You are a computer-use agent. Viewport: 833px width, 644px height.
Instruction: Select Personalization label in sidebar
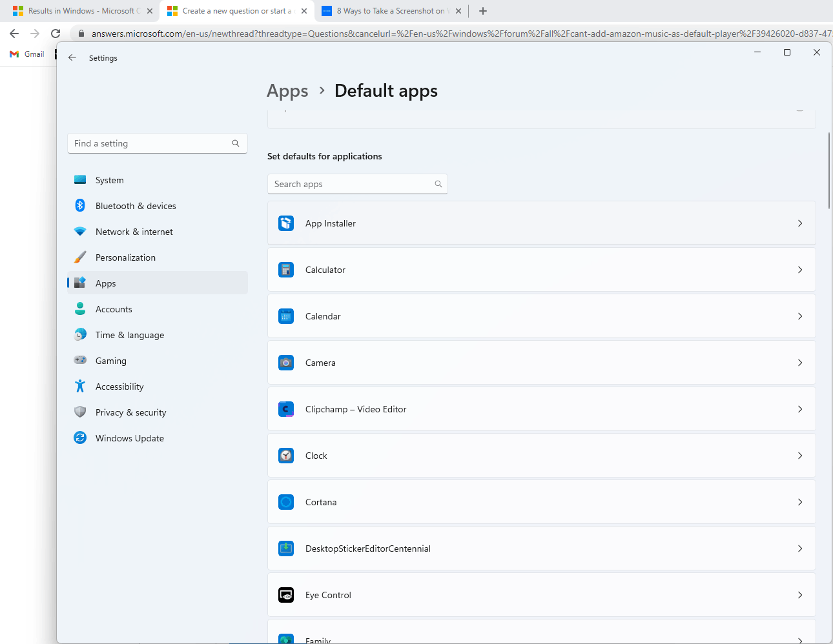coord(125,257)
